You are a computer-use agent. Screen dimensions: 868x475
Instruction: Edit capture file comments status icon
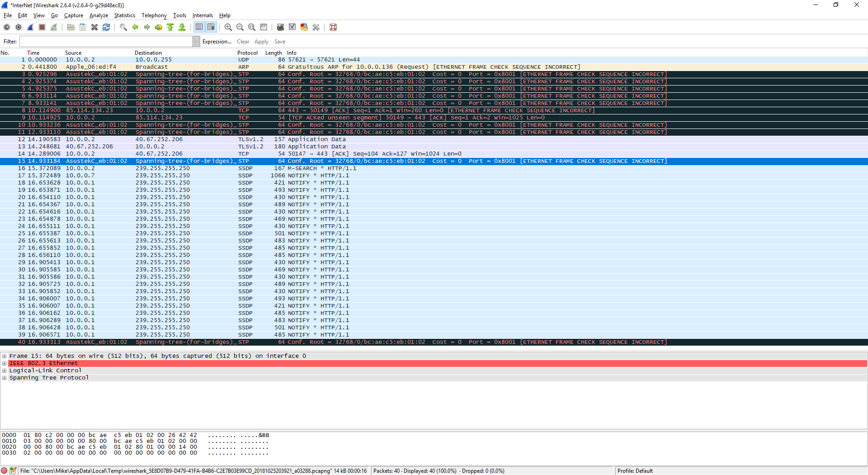(x=13, y=470)
